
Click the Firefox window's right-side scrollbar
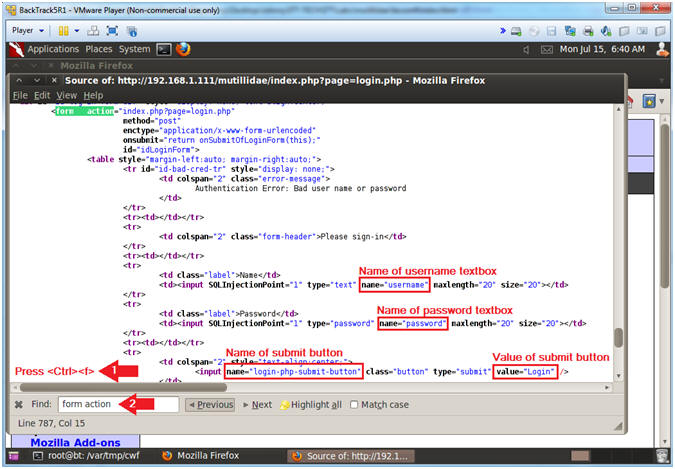(666, 207)
